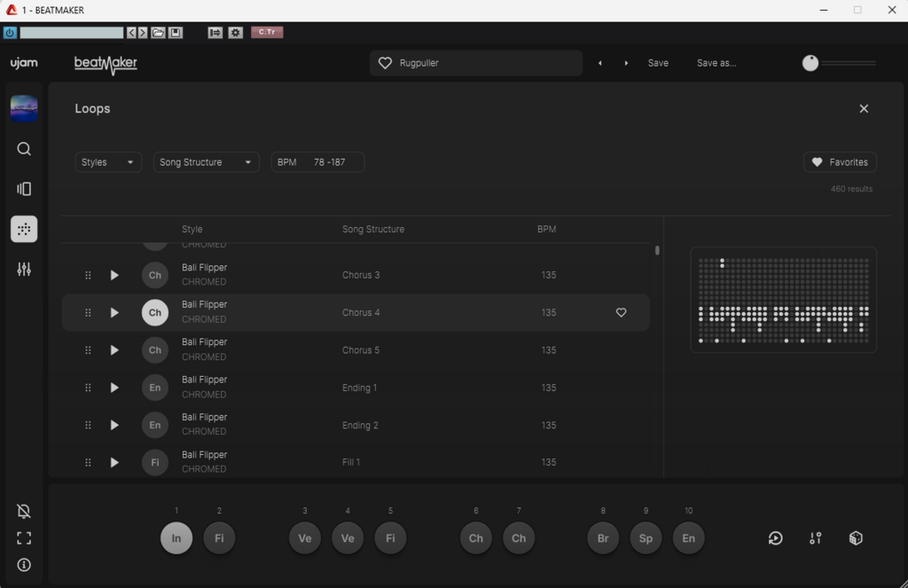Click the beatMaker logo
Viewport: 908px width, 588px height.
[106, 64]
